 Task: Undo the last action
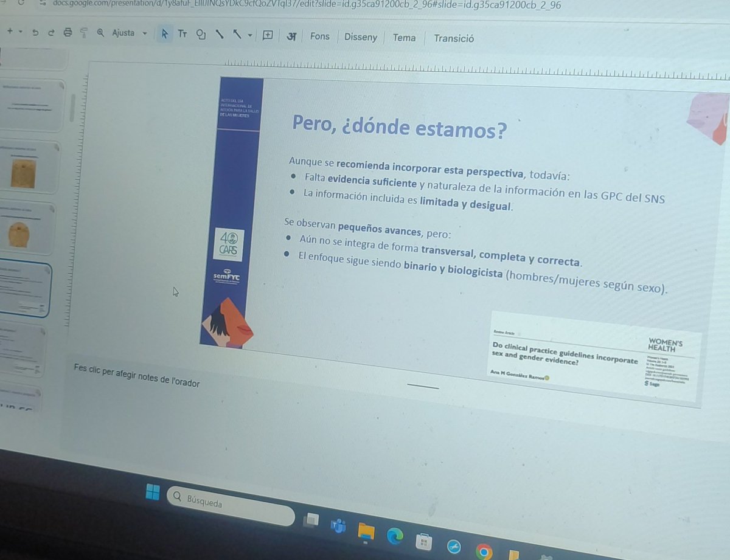click(x=36, y=32)
